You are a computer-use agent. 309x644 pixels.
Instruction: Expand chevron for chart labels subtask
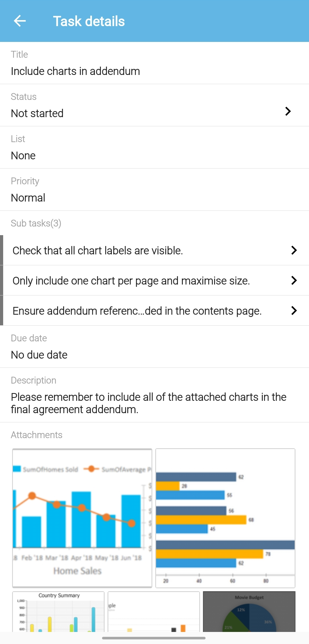[x=293, y=250]
